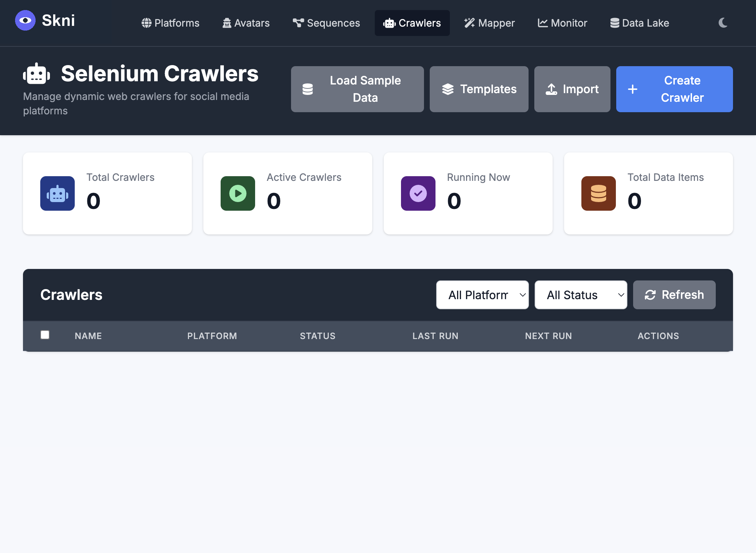The height and width of the screenshot is (553, 756).
Task: Open the Templates button
Action: (479, 89)
